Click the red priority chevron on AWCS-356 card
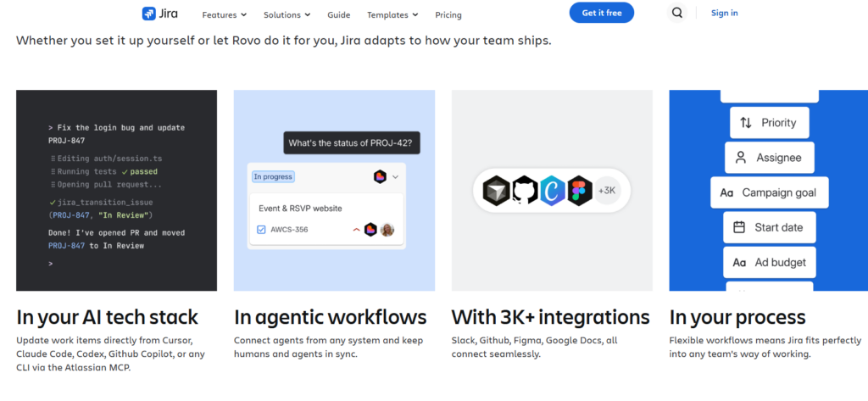Screen dimensions: 868x401 pos(357,229)
